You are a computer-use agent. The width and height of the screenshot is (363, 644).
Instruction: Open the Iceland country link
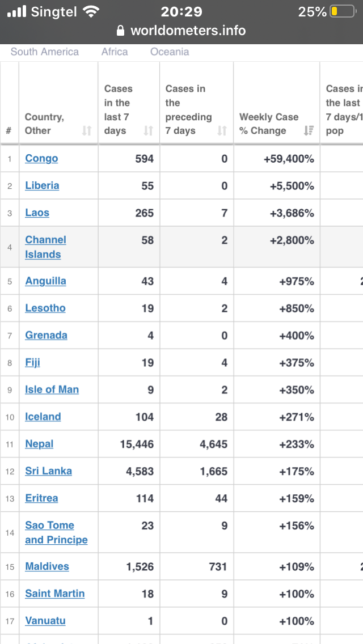coord(43,417)
